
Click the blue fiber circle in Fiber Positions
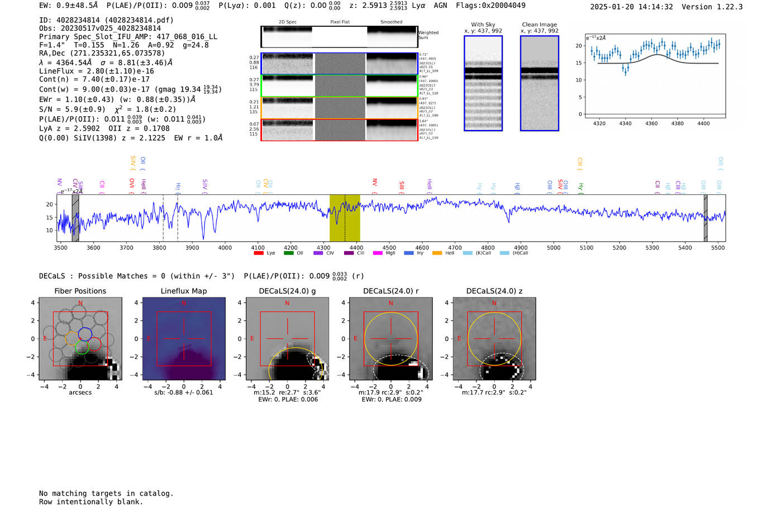[85, 334]
